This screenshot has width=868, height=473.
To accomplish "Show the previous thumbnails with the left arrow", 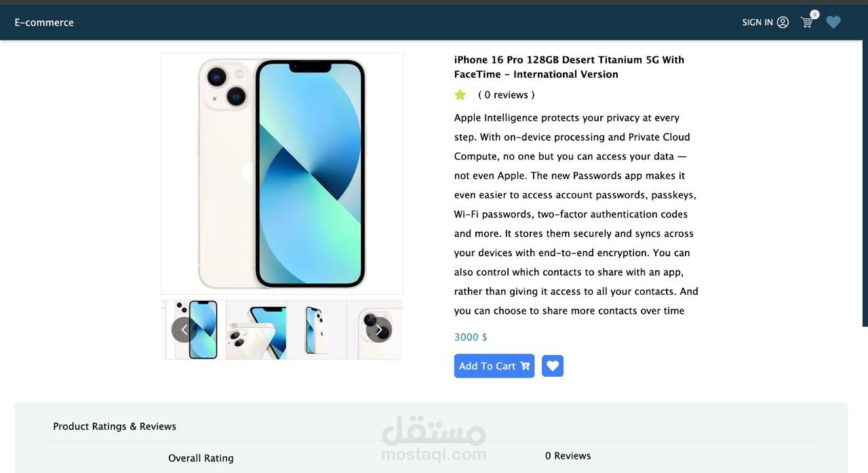I will (x=184, y=330).
